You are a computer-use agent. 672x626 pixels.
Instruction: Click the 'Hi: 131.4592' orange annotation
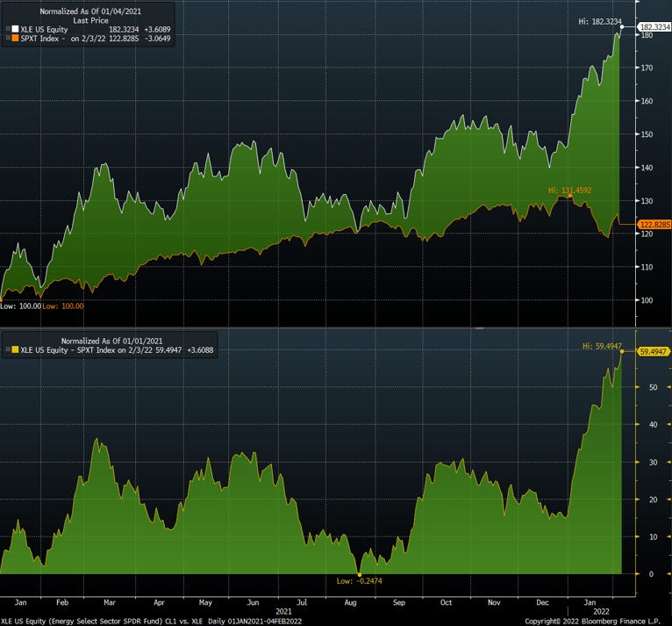pyautogui.click(x=569, y=190)
